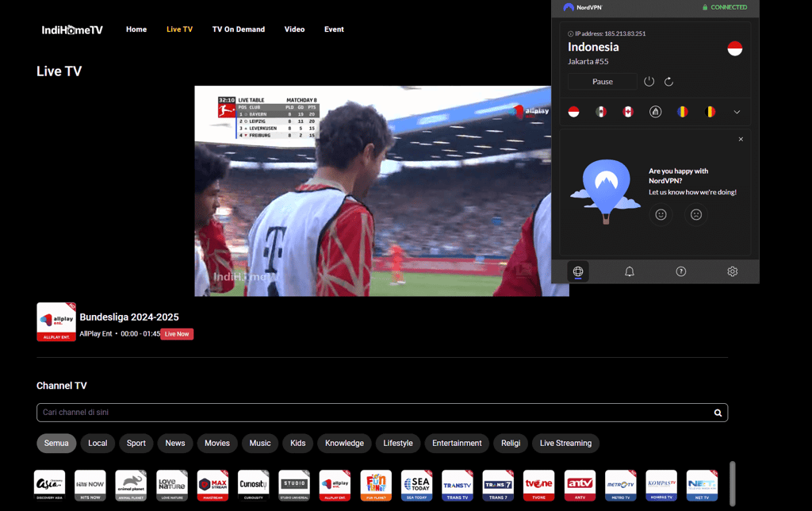This screenshot has width=812, height=511.
Task: Open the Live TV menu item
Action: coord(179,29)
